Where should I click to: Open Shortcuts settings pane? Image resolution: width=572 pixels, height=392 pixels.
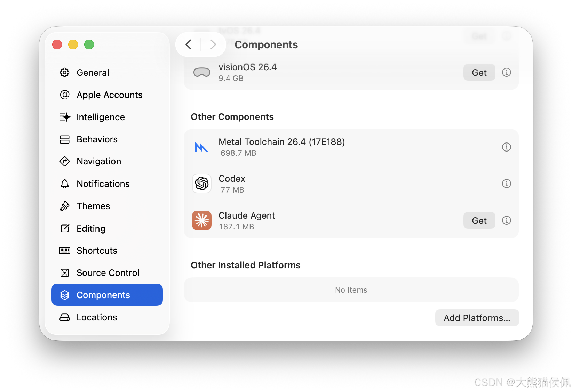(107, 251)
